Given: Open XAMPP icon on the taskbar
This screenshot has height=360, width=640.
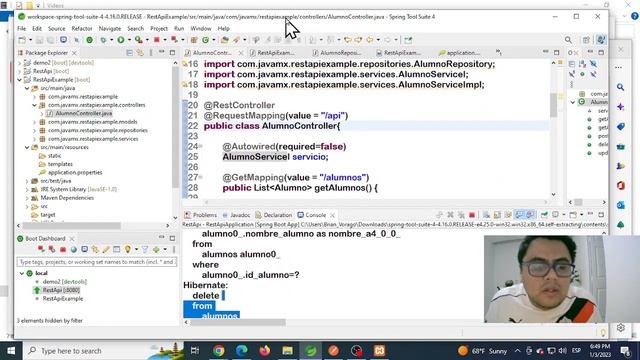Looking at the screenshot, I should (x=379, y=351).
